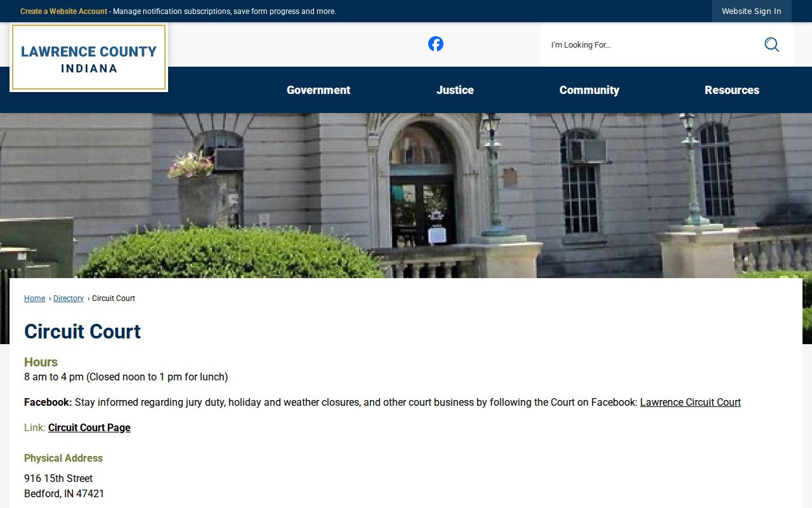The width and height of the screenshot is (812, 508).
Task: Open the Facebook icon link
Action: tap(435, 44)
